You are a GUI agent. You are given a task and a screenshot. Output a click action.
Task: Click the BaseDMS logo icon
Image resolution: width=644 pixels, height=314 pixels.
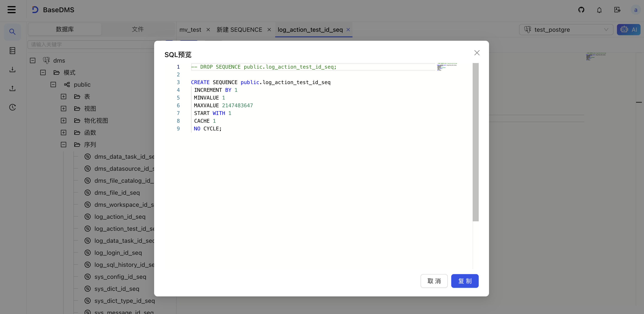point(35,10)
